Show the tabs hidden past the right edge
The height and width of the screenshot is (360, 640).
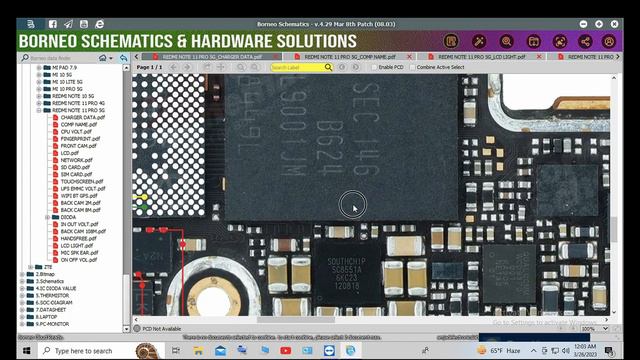(x=618, y=57)
